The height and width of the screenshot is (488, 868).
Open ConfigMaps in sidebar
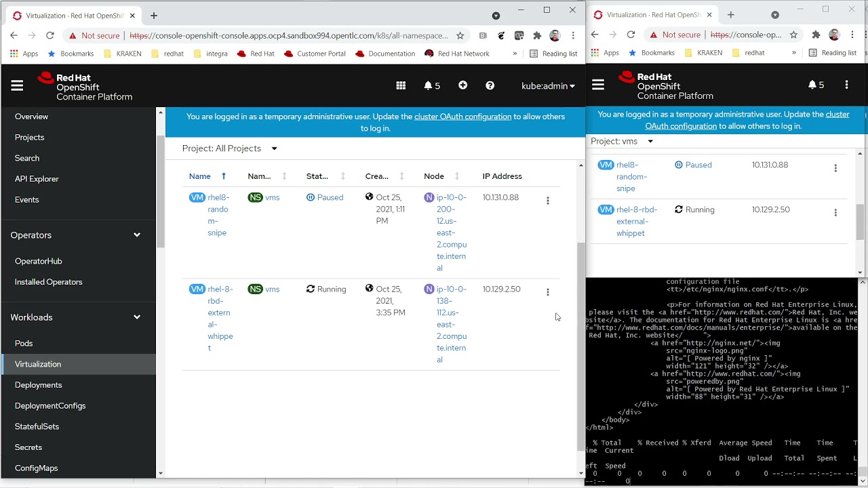click(36, 468)
